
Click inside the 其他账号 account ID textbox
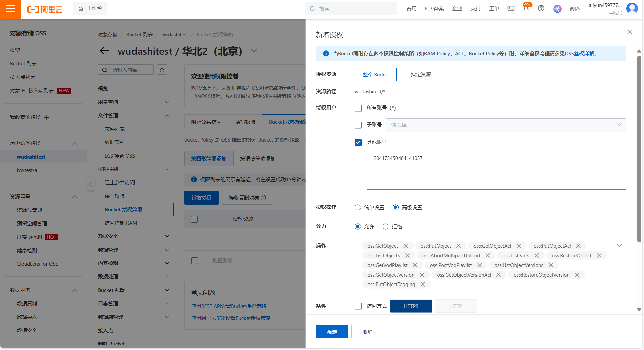pyautogui.click(x=496, y=169)
